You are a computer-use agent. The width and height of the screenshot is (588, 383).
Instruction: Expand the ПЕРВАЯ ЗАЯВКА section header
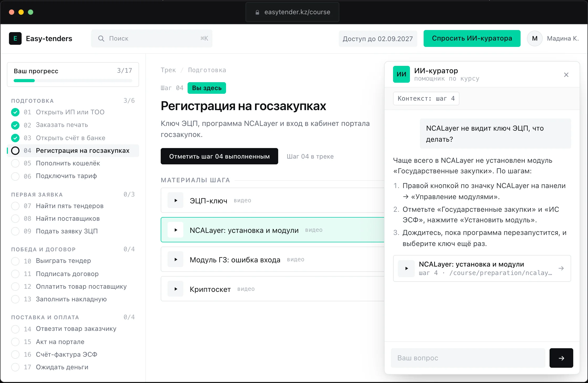pyautogui.click(x=73, y=194)
